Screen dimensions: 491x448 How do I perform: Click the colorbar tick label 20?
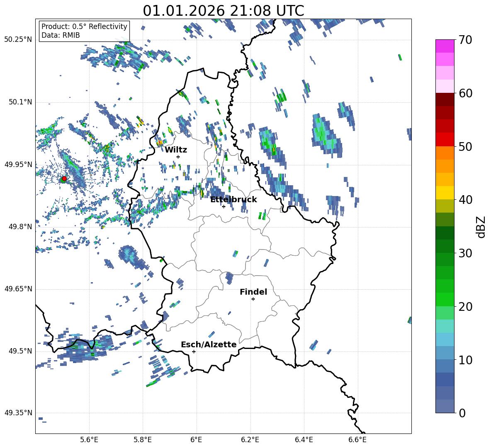pos(465,306)
